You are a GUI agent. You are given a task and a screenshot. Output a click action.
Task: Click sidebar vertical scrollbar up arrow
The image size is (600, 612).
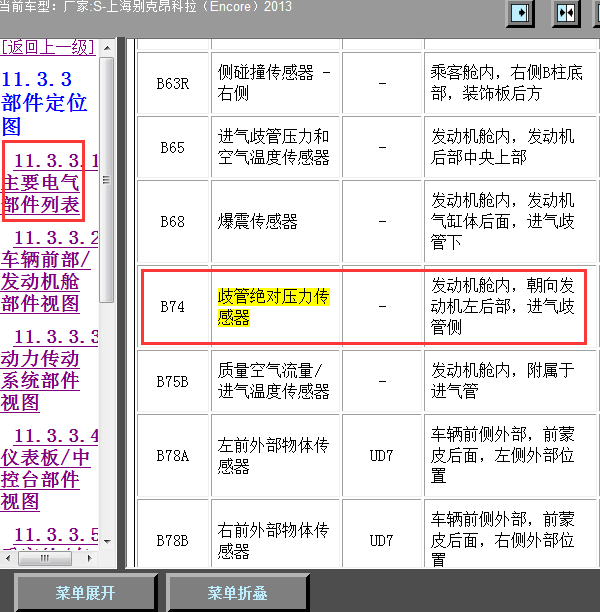click(107, 48)
